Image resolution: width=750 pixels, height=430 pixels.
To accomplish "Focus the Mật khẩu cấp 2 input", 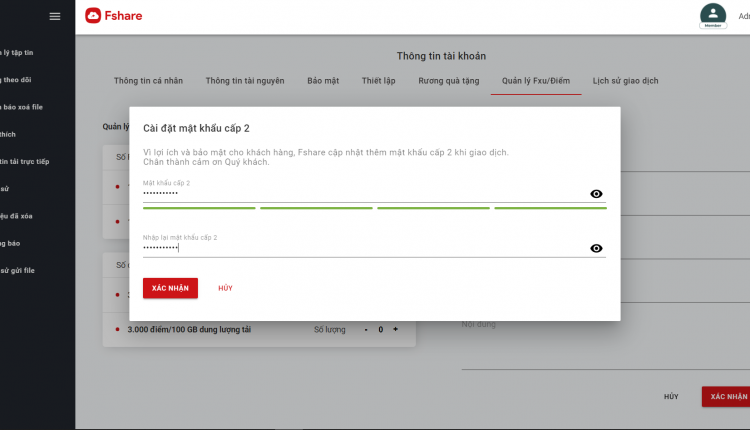I will point(364,193).
